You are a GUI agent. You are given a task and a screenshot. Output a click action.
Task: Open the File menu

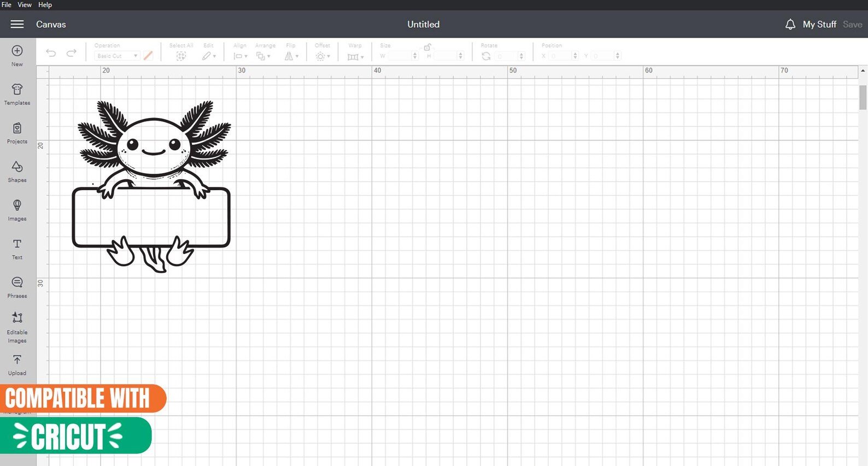[7, 4]
